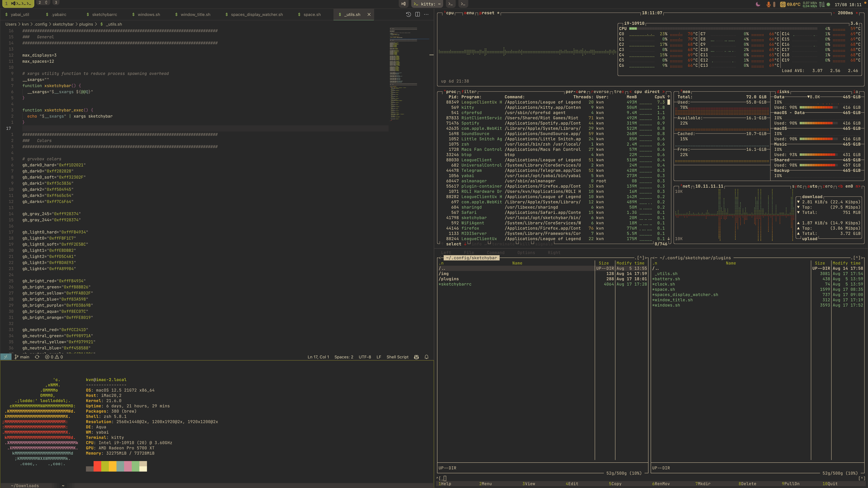The width and height of the screenshot is (868, 488).
Task: Open the Options menu in Midnight Commander
Action: click(x=526, y=252)
